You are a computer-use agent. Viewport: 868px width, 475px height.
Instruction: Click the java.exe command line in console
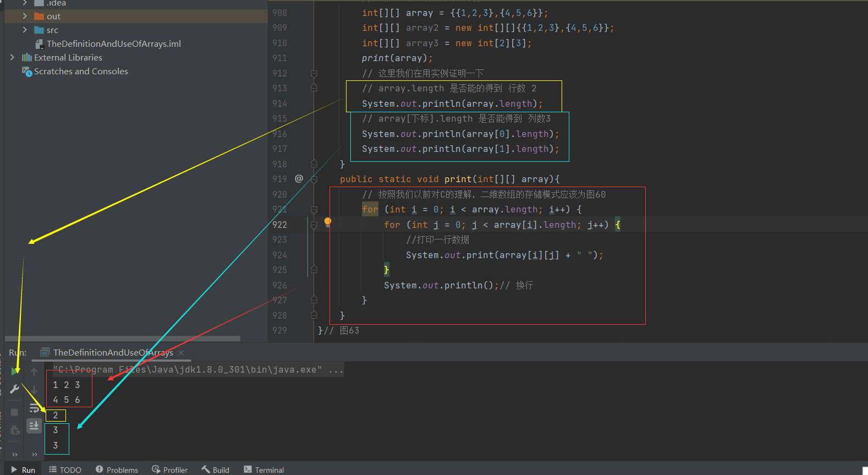198,370
